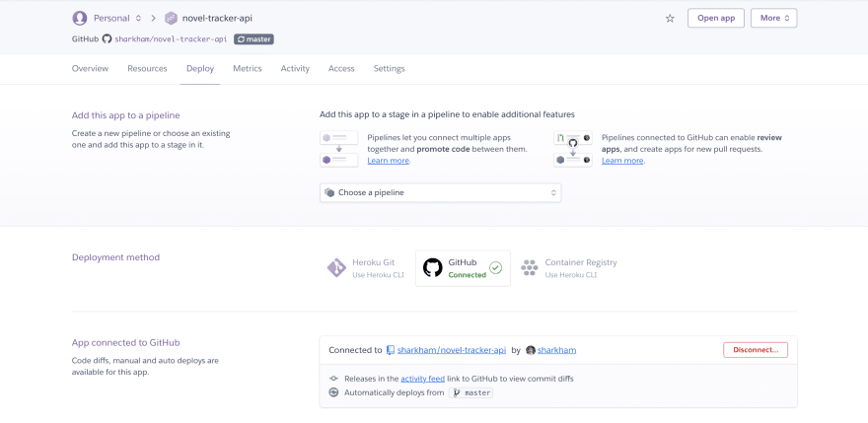Click the Personal breadcrumb label
868x423 pixels.
111,19
